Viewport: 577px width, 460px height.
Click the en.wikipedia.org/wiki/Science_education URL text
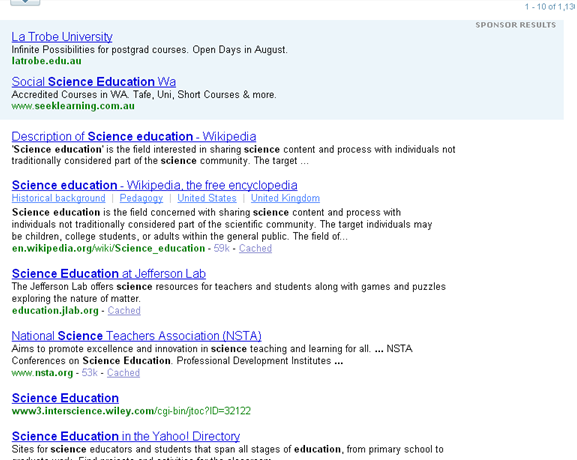pyautogui.click(x=108, y=248)
